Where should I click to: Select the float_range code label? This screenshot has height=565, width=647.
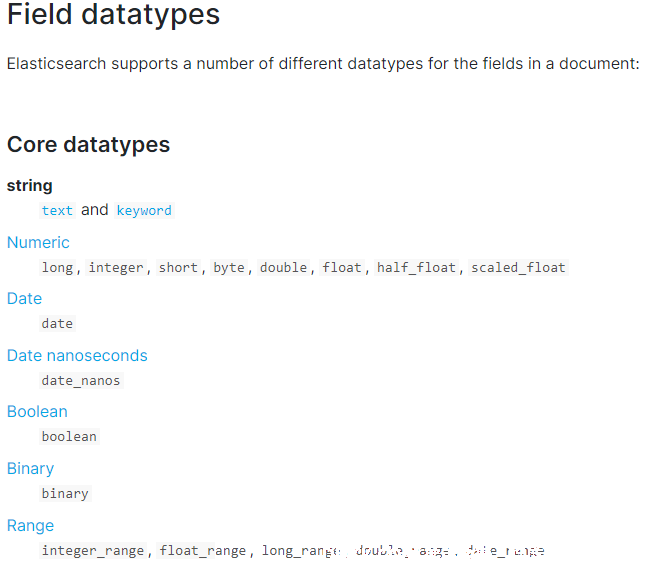[203, 551]
